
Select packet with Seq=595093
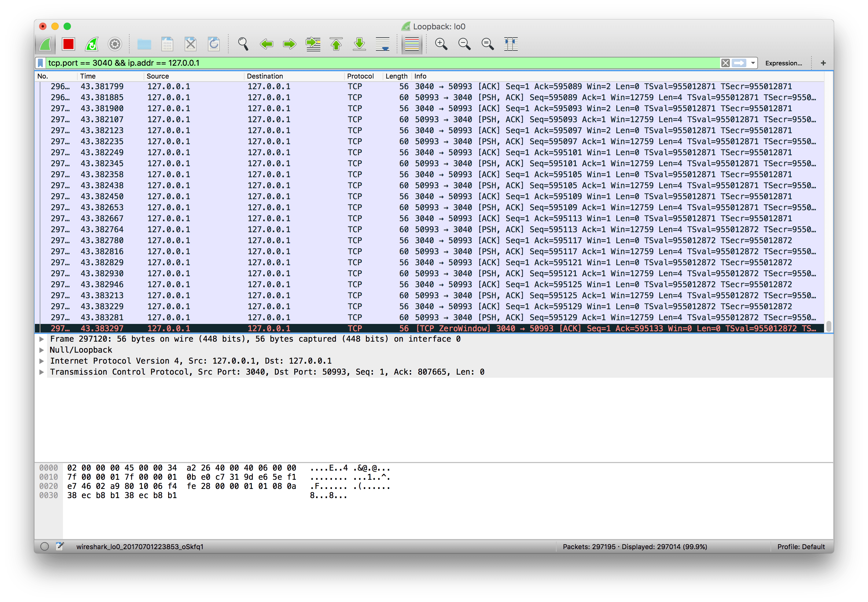[x=429, y=119]
